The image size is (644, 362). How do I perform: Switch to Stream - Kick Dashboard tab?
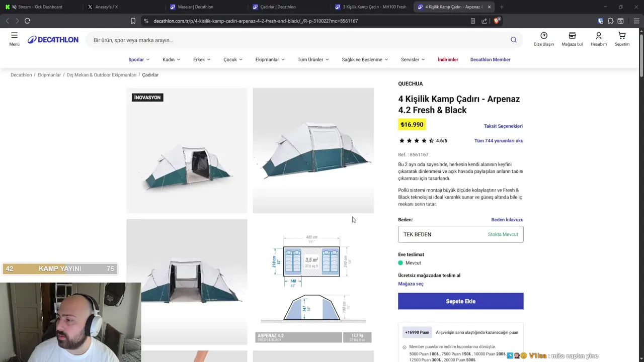click(x=40, y=7)
